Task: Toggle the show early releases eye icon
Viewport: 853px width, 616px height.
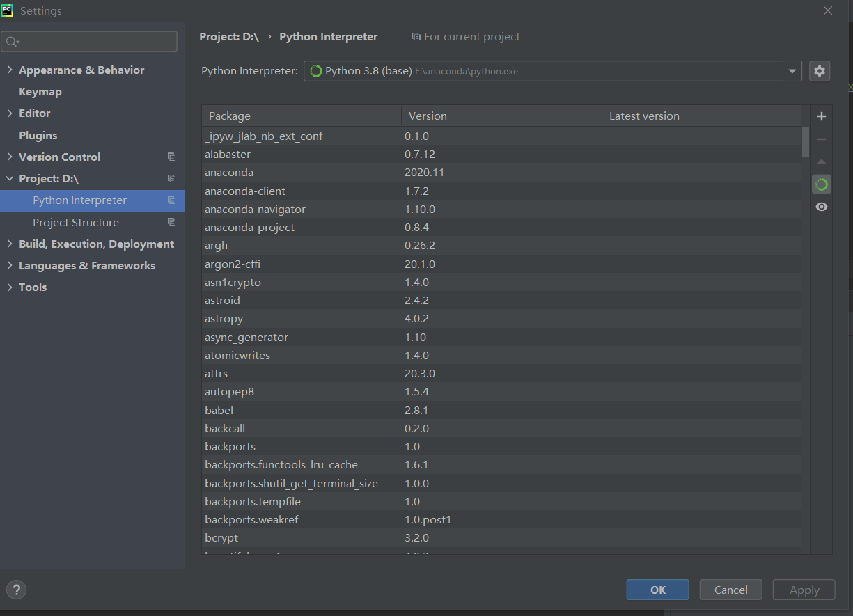Action: click(x=822, y=207)
